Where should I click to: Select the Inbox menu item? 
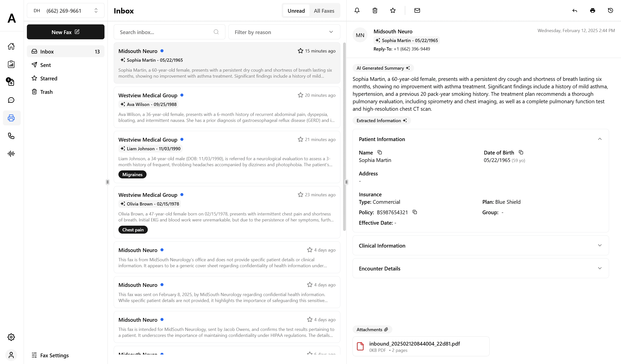click(x=65, y=51)
